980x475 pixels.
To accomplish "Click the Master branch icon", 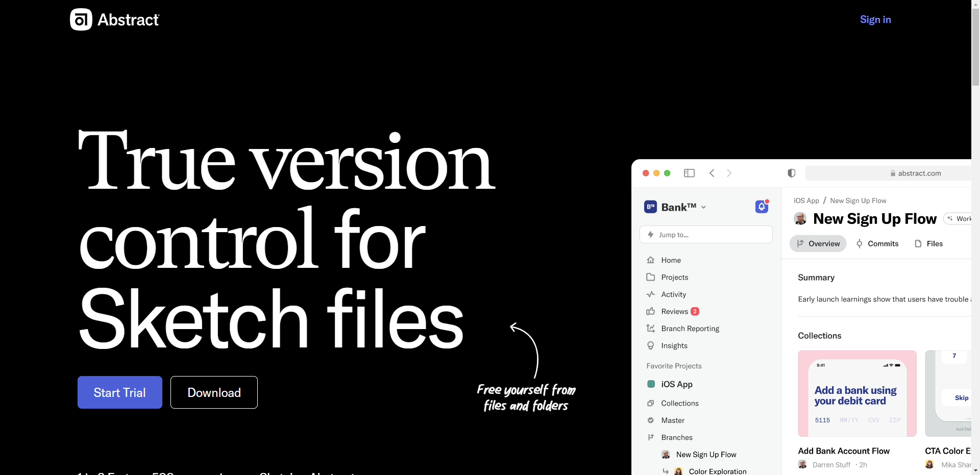I will pyautogui.click(x=651, y=420).
